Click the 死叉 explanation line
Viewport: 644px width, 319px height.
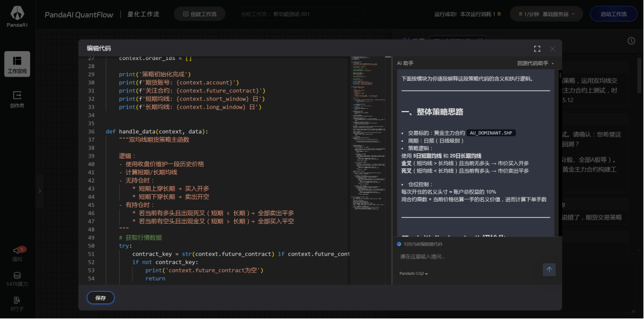click(x=465, y=171)
